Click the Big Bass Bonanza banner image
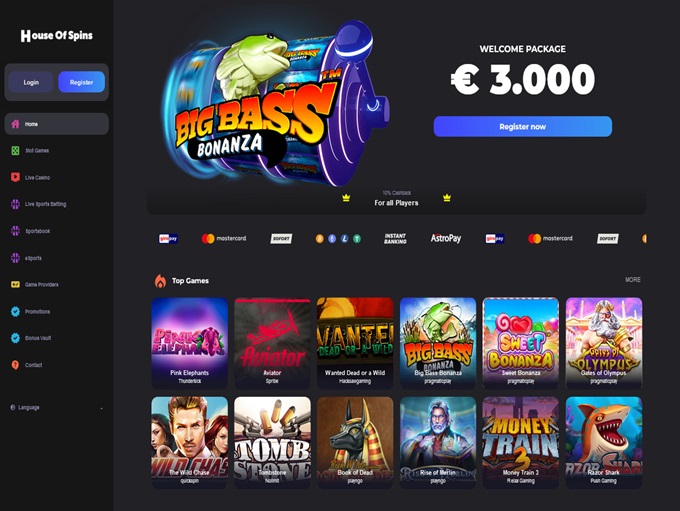Image resolution: width=680 pixels, height=511 pixels. pyautogui.click(x=275, y=104)
